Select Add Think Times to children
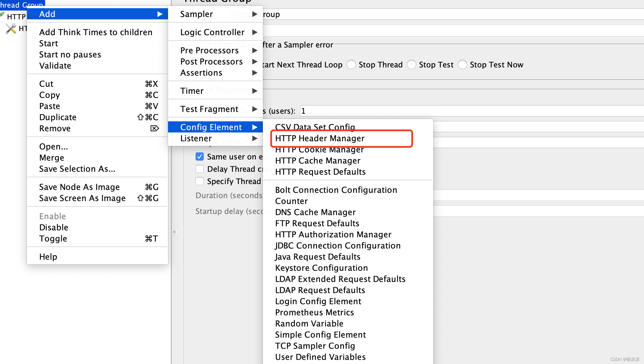 click(97, 32)
